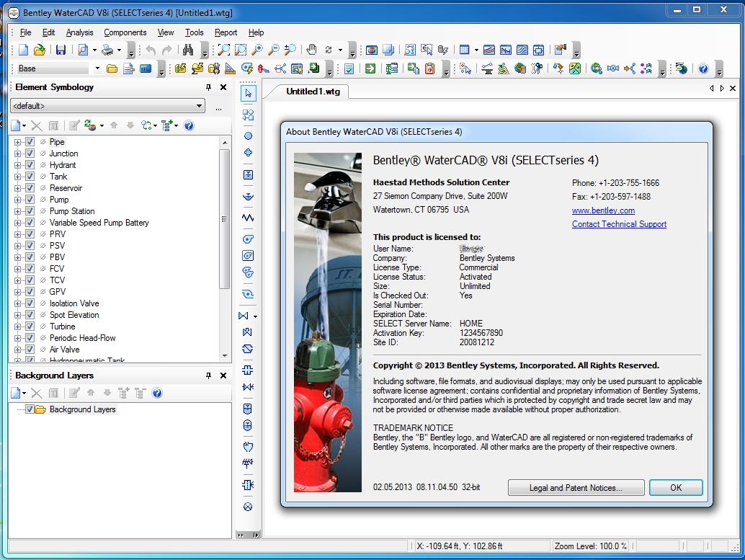Click the blue Help question mark in top toolbar

[703, 69]
